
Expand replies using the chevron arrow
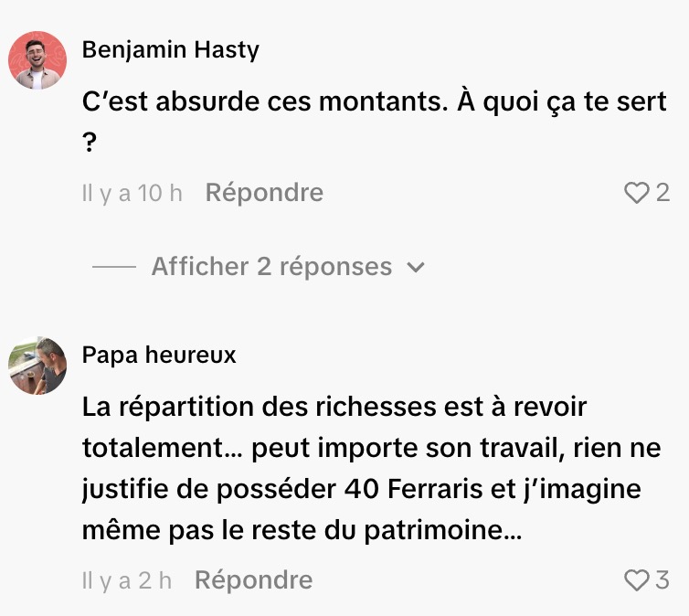pos(415,267)
